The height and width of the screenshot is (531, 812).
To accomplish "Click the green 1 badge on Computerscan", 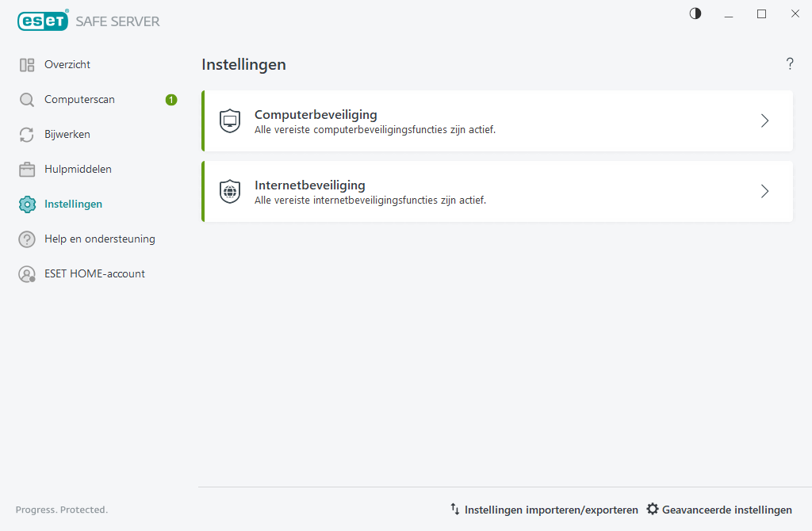I will 170,100.
